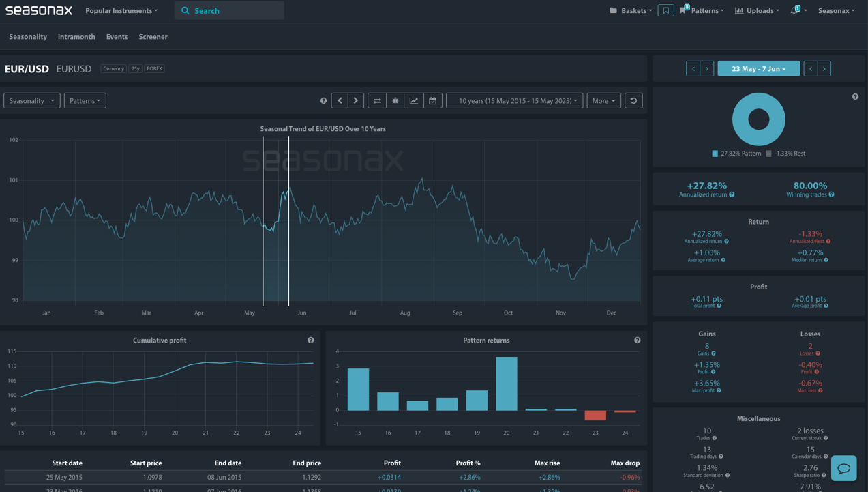Image resolution: width=868 pixels, height=492 pixels.
Task: Open the 10 years date range dropdown
Action: tap(514, 100)
